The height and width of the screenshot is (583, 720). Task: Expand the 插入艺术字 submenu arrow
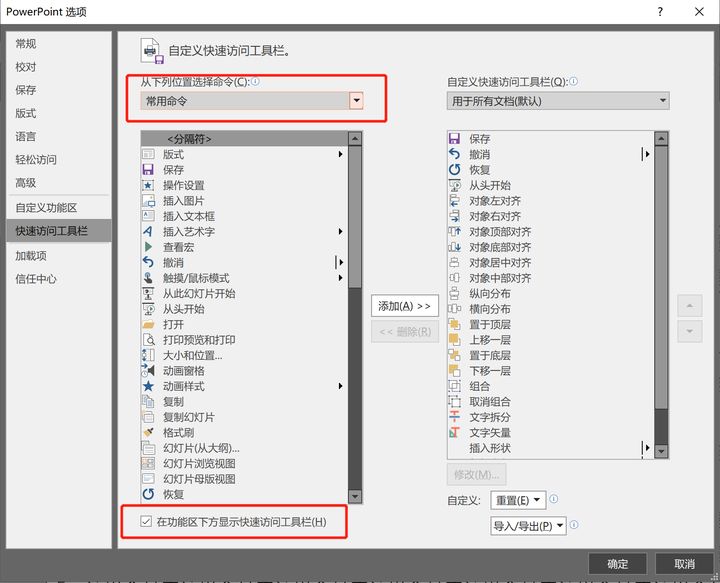(x=340, y=232)
